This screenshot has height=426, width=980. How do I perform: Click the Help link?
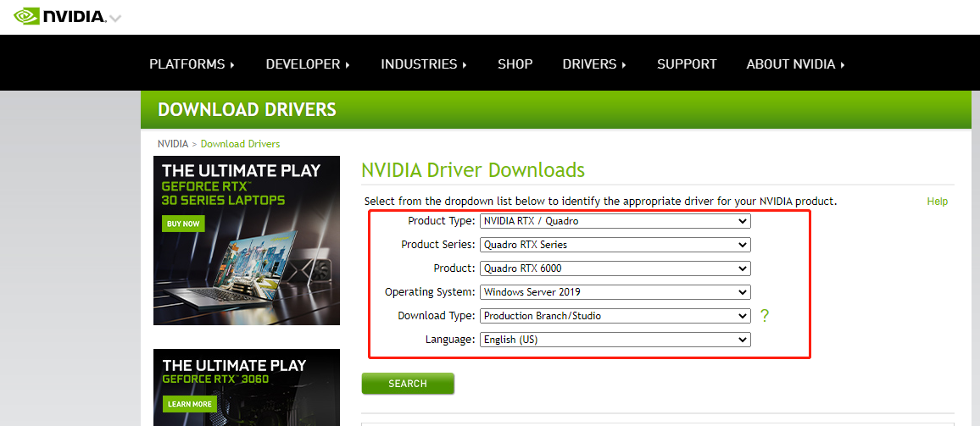tap(937, 202)
